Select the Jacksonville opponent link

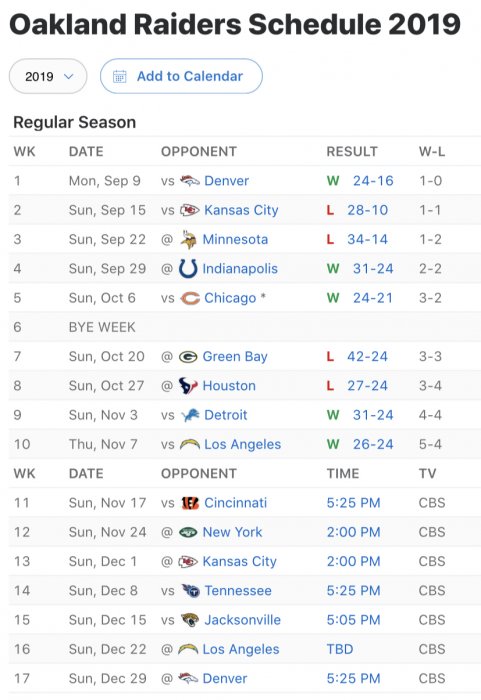click(x=243, y=620)
